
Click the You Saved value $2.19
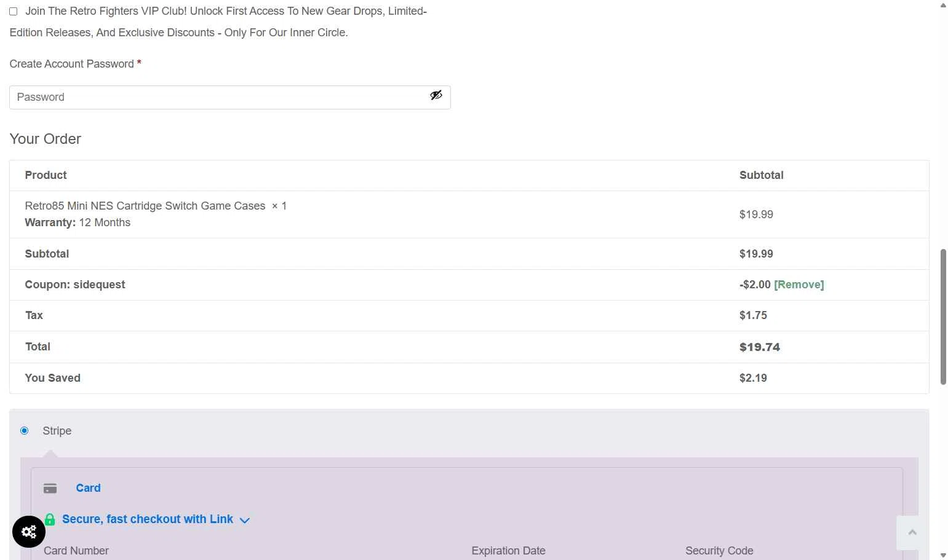[753, 378]
